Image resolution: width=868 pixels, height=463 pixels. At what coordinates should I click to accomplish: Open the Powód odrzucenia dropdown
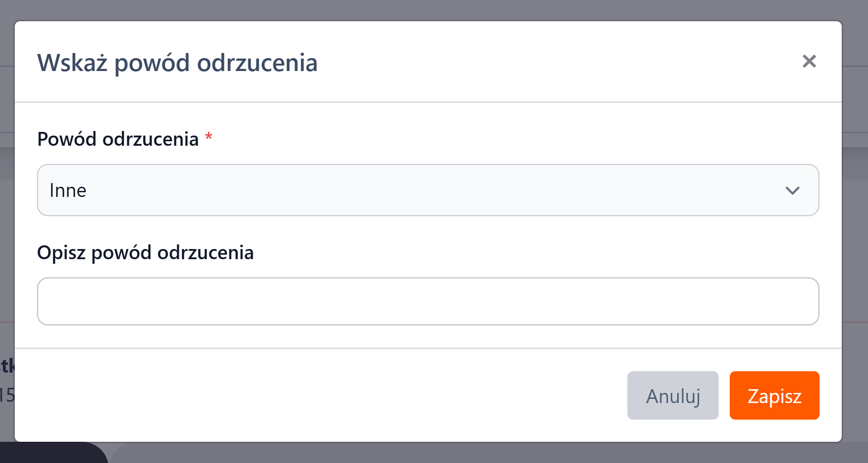(x=428, y=190)
